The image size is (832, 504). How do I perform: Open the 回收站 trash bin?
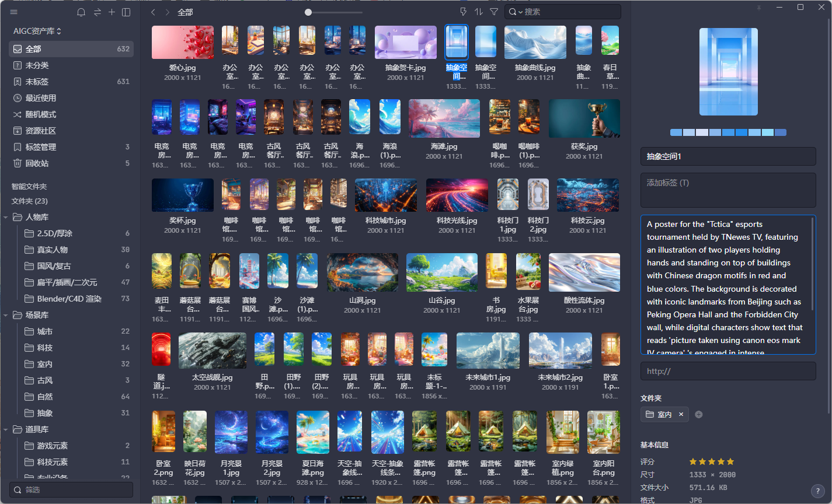pyautogui.click(x=71, y=163)
